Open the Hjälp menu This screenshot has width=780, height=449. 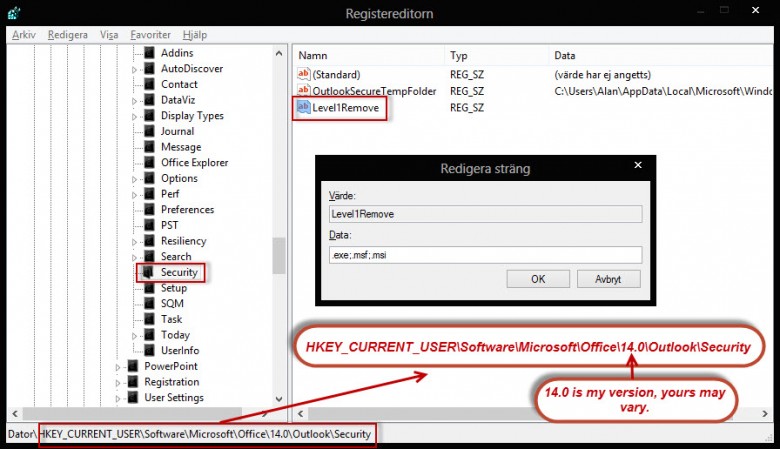point(195,35)
